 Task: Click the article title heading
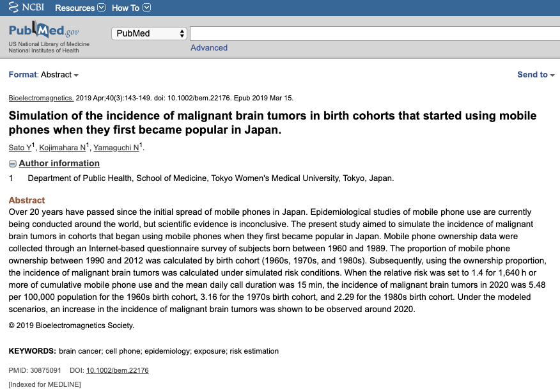coord(272,123)
